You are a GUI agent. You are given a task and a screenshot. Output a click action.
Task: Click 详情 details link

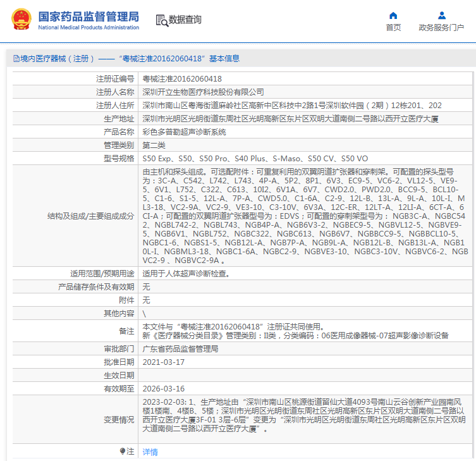[150, 452]
